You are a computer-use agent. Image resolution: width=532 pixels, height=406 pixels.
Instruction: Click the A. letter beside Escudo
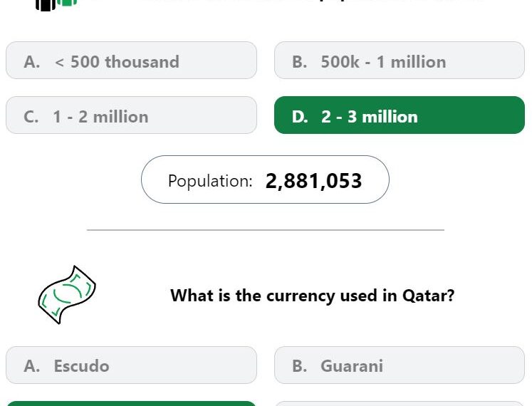click(32, 366)
